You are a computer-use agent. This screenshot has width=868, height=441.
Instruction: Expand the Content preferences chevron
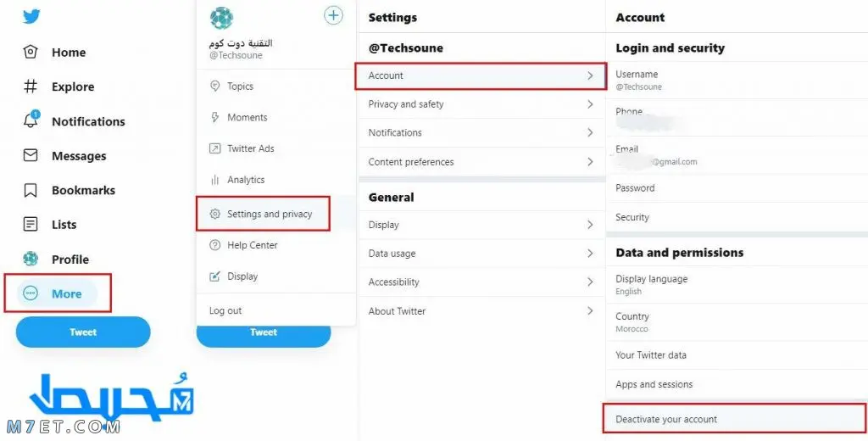pyautogui.click(x=590, y=162)
